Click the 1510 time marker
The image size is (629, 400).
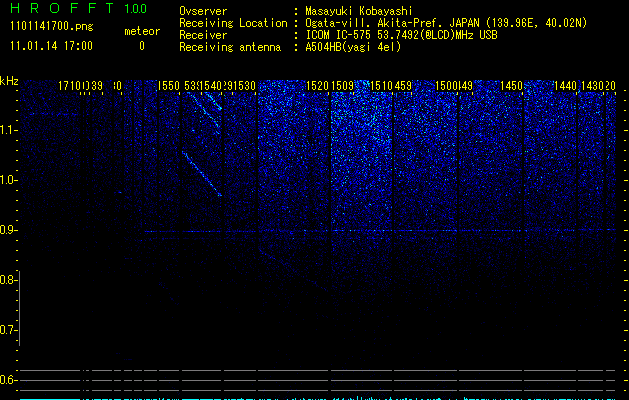pyautogui.click(x=381, y=85)
